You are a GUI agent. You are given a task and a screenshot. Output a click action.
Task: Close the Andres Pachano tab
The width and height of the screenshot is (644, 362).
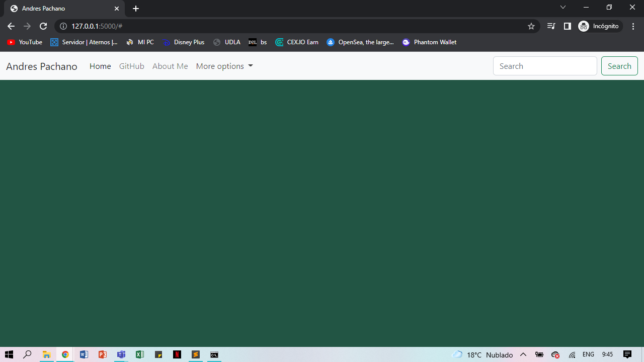pos(117,9)
